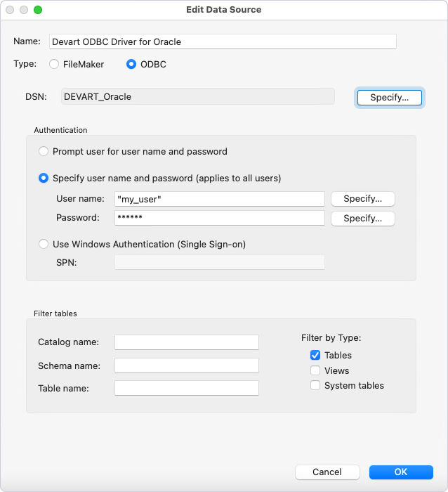Select the FileMaker type radio button
The image size is (448, 492).
pyautogui.click(x=54, y=64)
